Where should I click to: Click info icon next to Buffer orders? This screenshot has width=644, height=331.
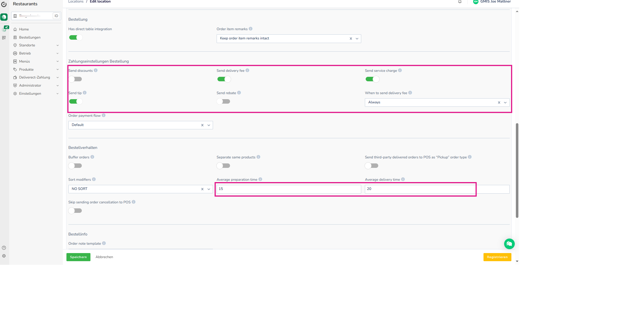tap(92, 157)
